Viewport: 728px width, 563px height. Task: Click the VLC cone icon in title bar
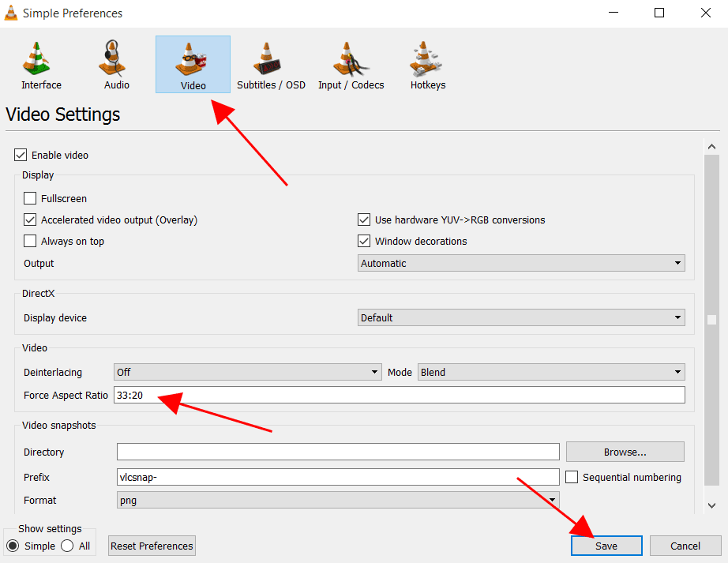pos(11,13)
